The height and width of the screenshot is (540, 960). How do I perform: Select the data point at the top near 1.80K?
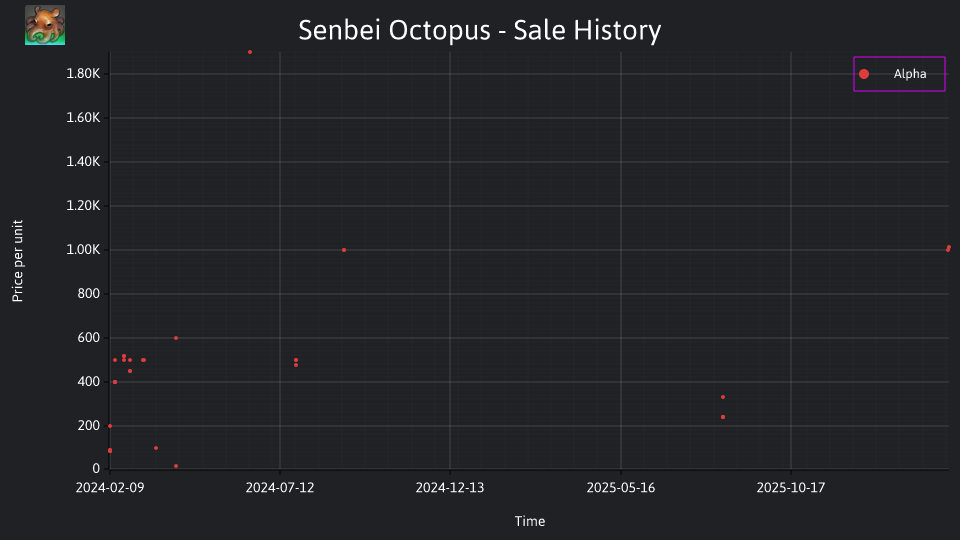(250, 52)
